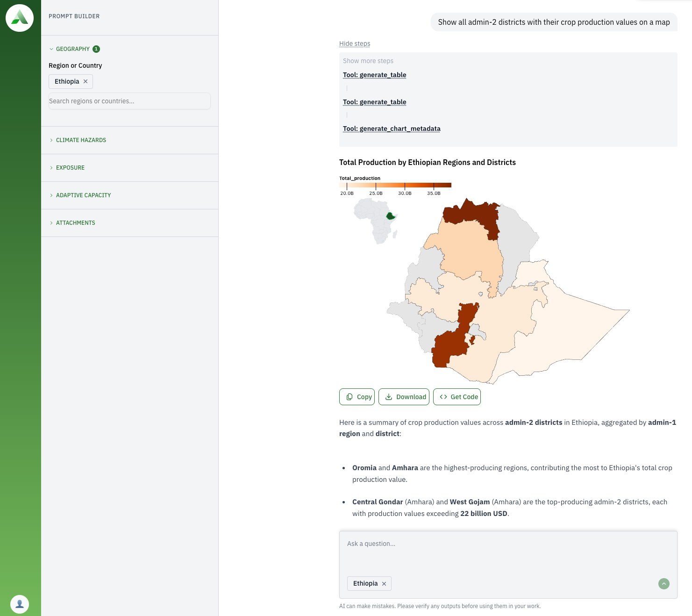Expand the Exposure section
This screenshot has width=692, height=616.
[x=70, y=168]
